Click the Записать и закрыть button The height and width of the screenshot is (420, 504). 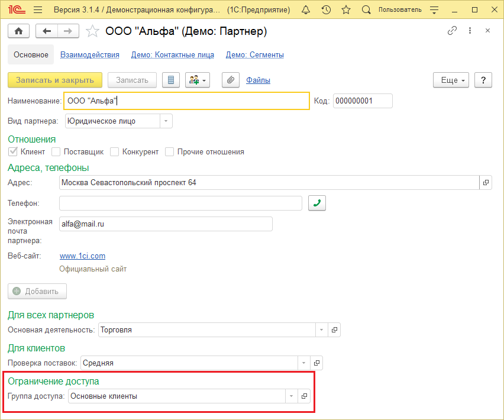55,80
